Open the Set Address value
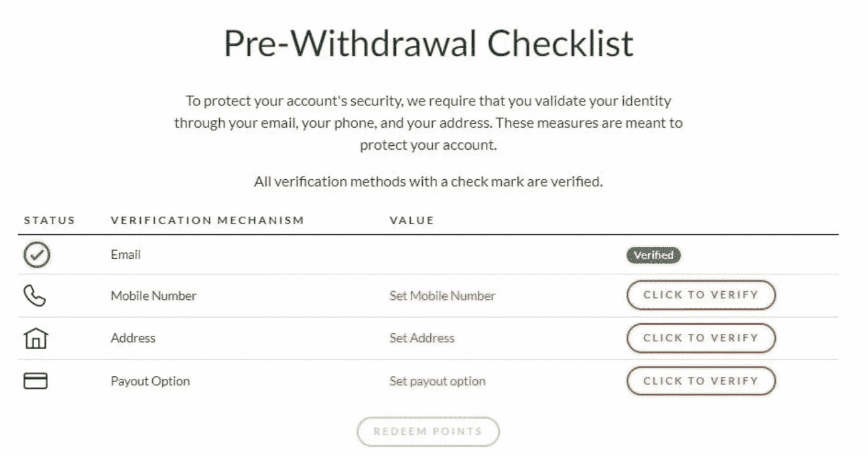 [x=422, y=338]
